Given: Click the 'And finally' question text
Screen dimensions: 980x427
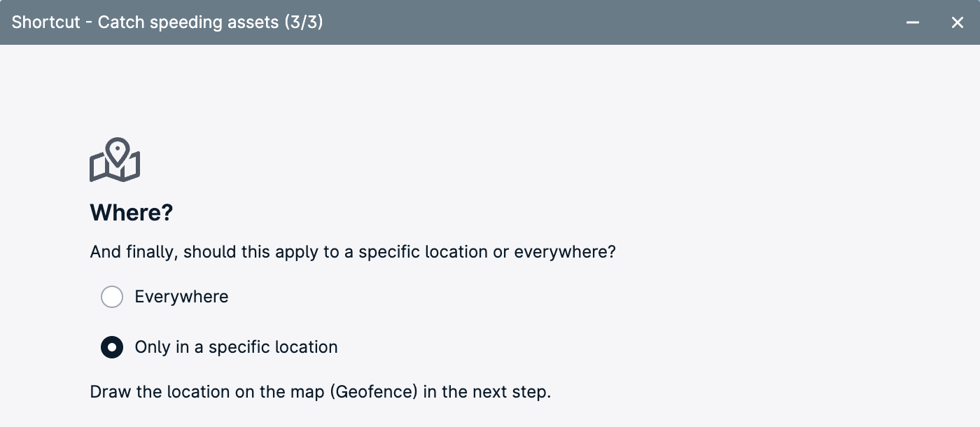Looking at the screenshot, I should 353,252.
